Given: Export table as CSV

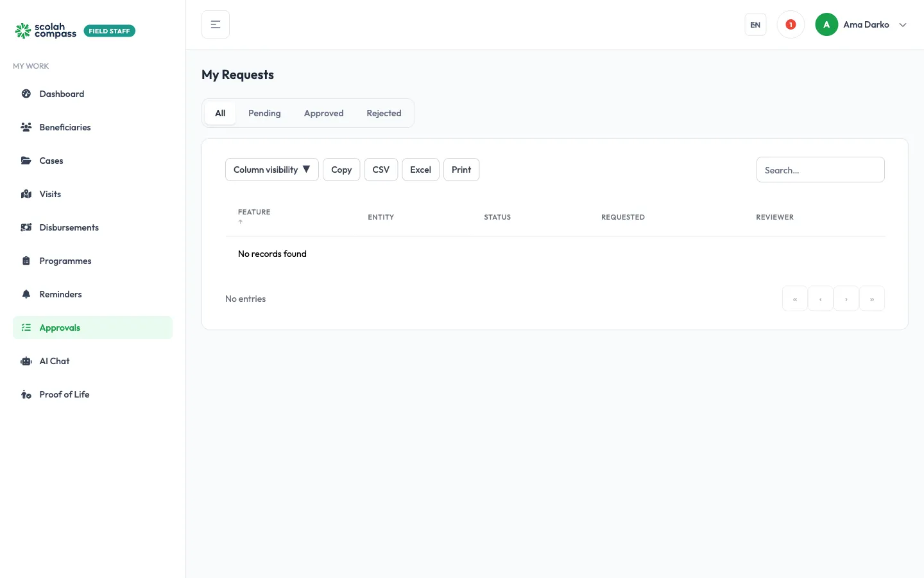Looking at the screenshot, I should pos(381,170).
